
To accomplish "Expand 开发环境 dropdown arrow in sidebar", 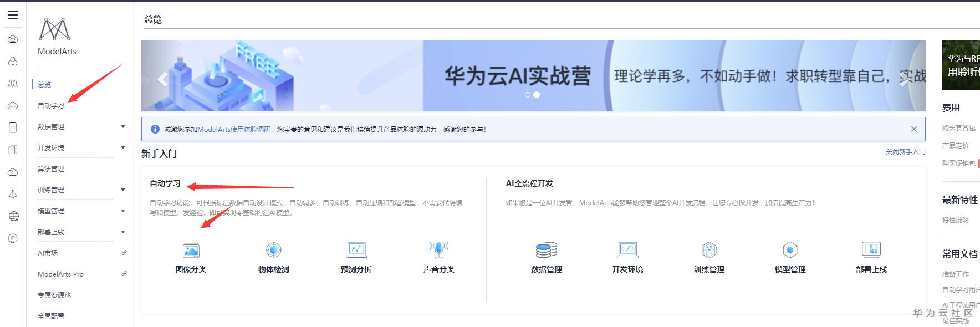I will click(x=123, y=148).
